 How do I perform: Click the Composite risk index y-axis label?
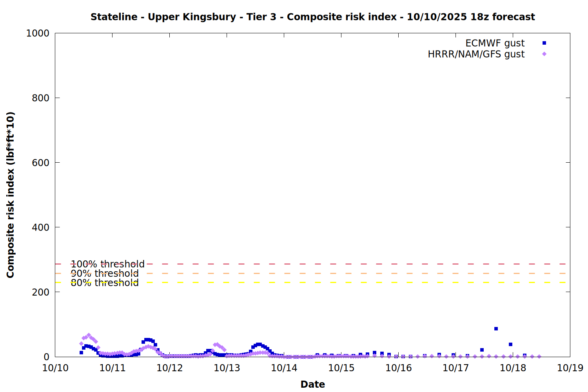click(11, 195)
